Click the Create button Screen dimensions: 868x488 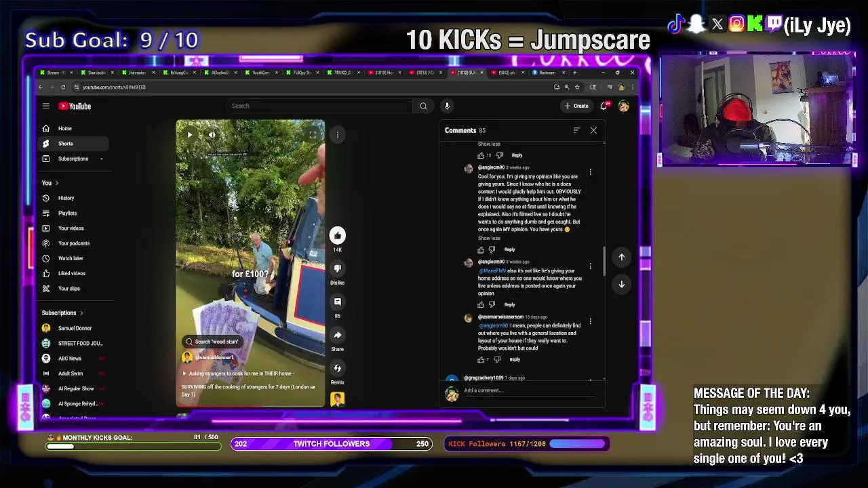[x=576, y=106]
